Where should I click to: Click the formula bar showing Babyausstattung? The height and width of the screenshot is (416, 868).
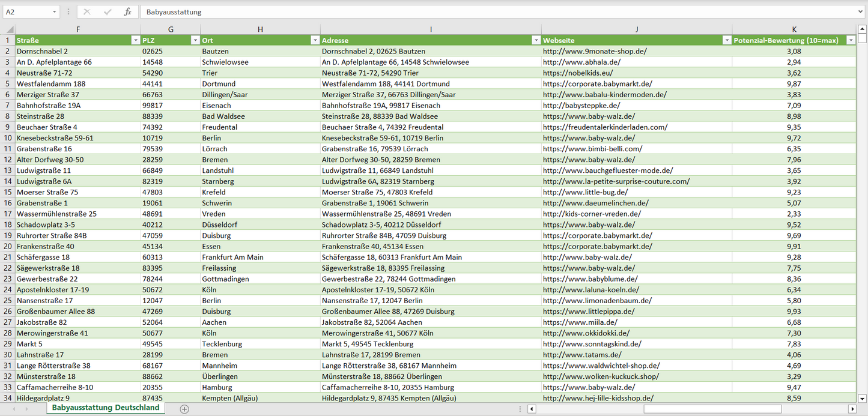coord(481,12)
